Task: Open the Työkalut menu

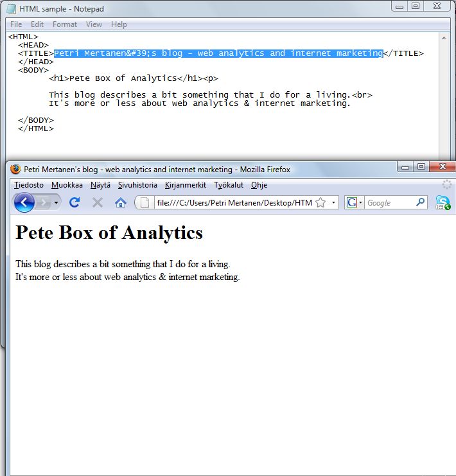Action: 229,185
